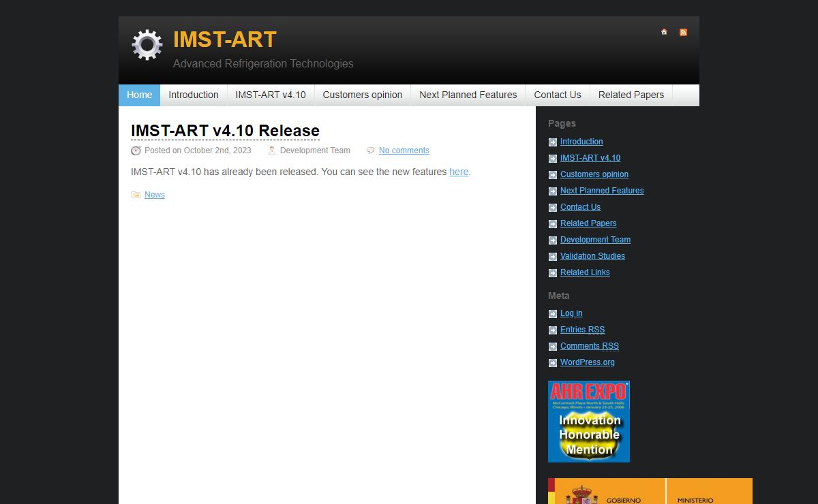Open Introduction link in sidebar Pages
The height and width of the screenshot is (504, 818).
(581, 142)
